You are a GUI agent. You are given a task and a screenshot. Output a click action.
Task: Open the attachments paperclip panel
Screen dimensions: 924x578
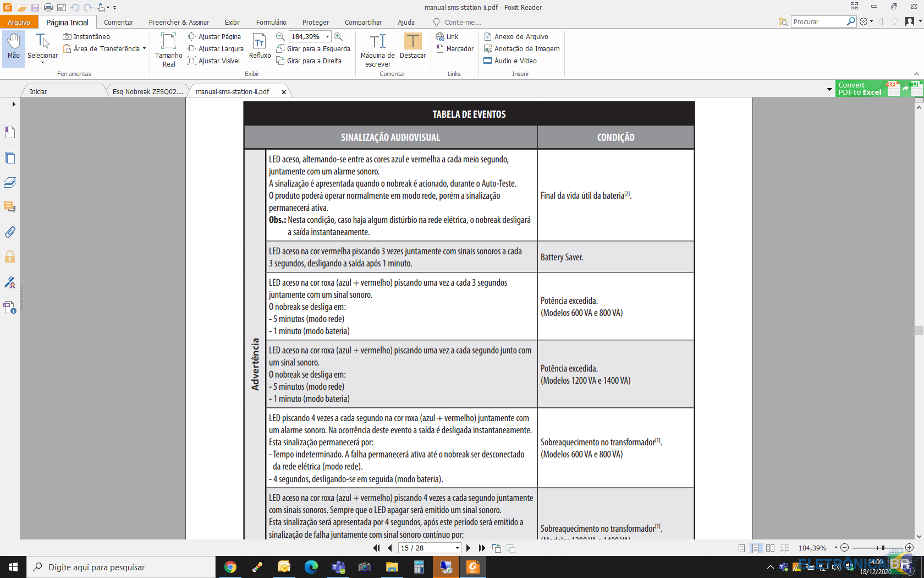tap(10, 232)
